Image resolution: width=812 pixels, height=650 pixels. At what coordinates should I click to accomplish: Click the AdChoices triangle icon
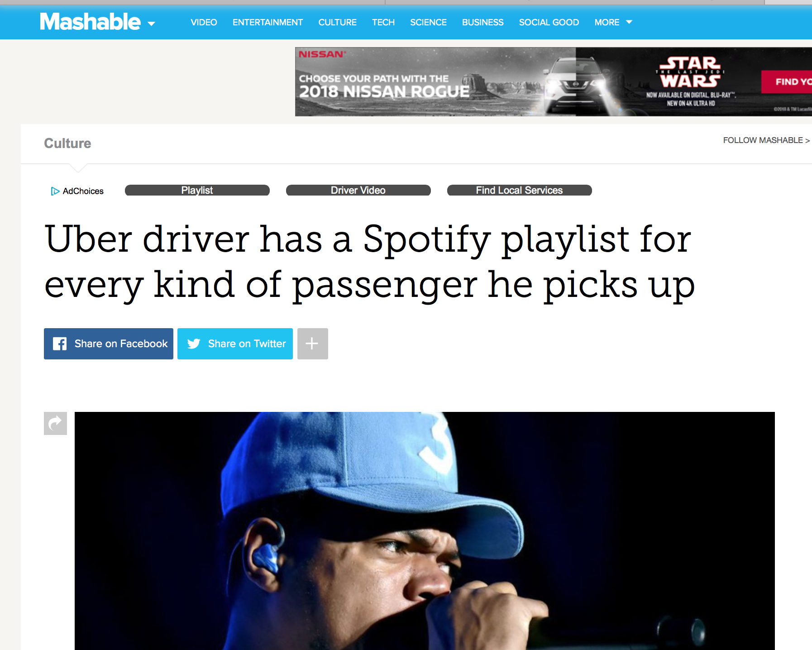click(x=55, y=191)
